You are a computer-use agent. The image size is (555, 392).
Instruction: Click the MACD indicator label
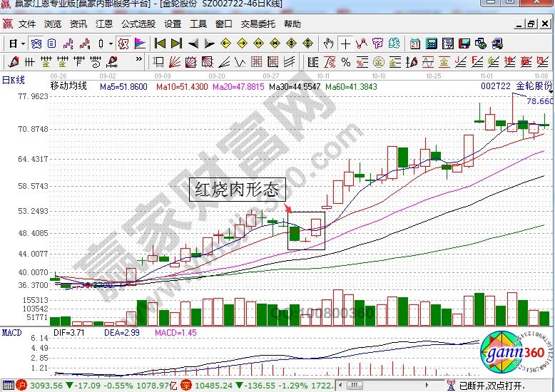11,333
